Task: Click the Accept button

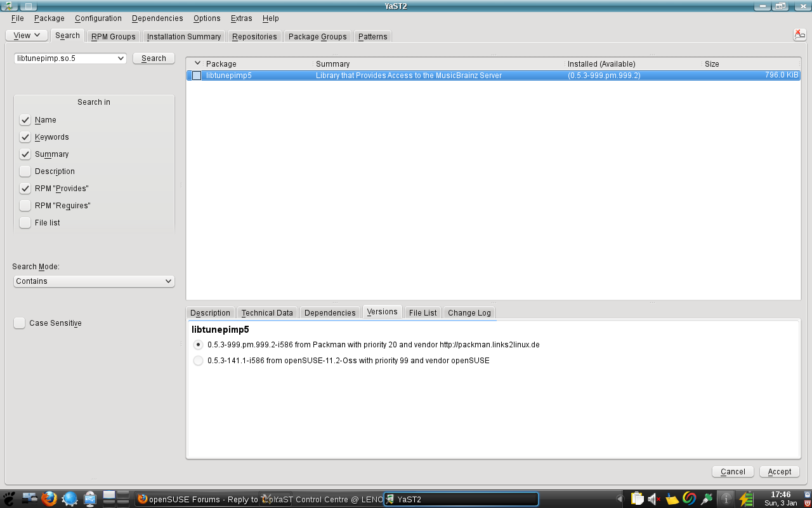Action: (780, 472)
